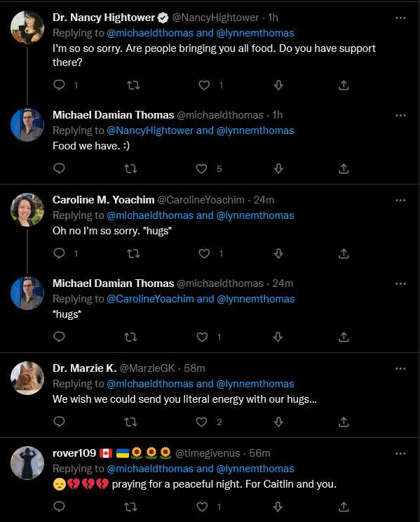Viewport: 420px width, 522px height.
Task: Click the download arrow on Michael's '*hugs*' tweet
Action: [278, 337]
